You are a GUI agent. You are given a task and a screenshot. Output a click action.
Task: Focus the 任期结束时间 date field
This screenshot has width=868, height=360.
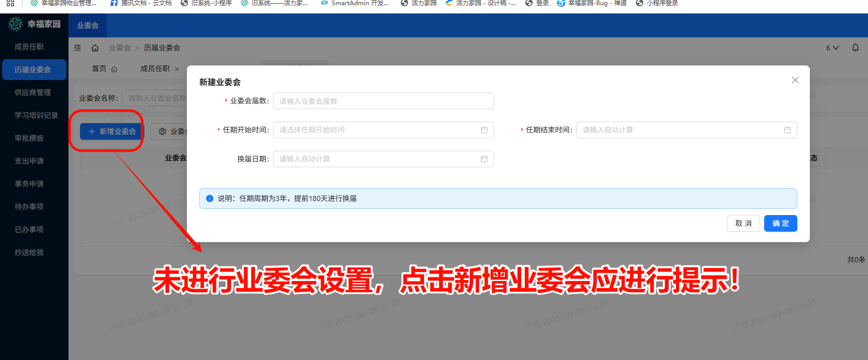(x=687, y=130)
